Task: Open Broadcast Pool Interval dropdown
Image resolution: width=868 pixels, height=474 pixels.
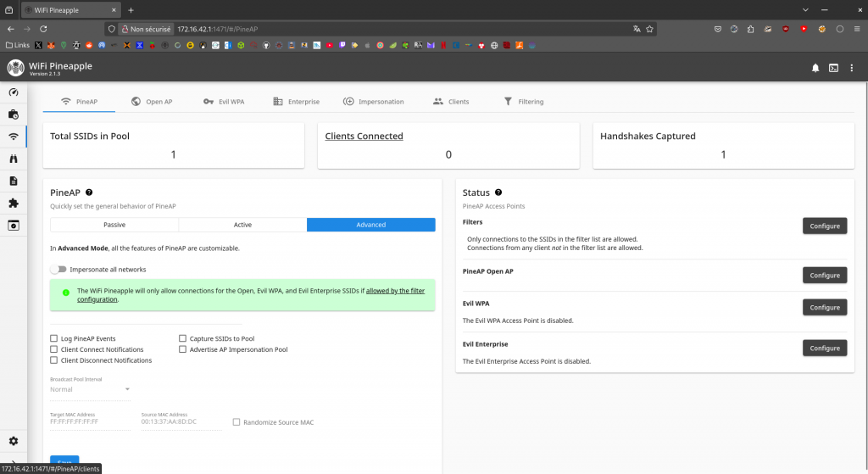Action: point(90,389)
